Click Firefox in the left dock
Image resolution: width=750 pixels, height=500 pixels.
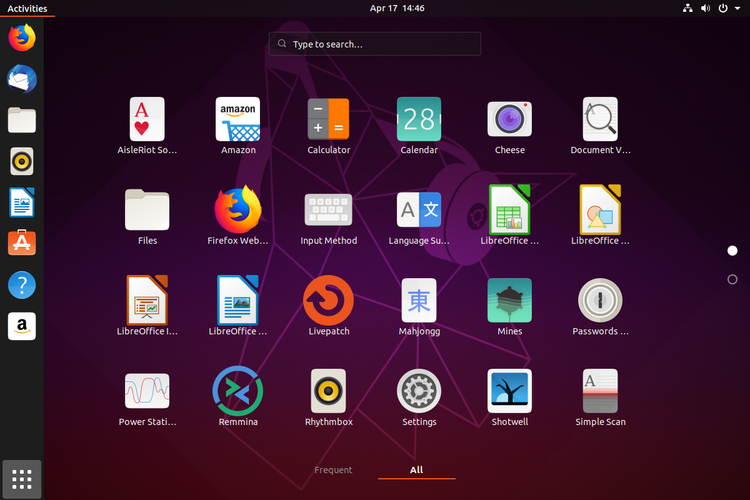pos(22,37)
